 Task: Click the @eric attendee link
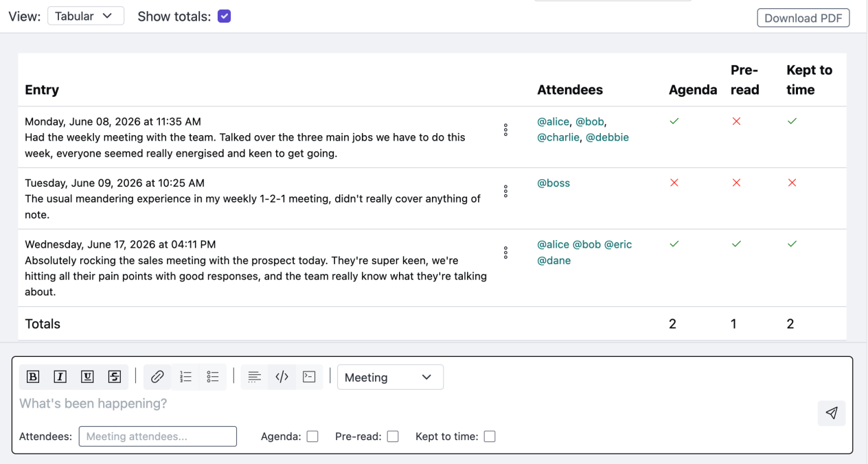tap(618, 244)
